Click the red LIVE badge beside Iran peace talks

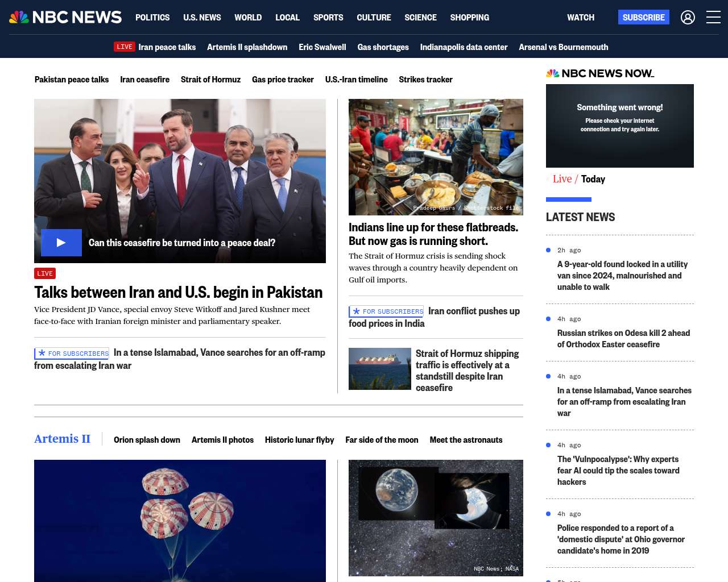tap(124, 47)
